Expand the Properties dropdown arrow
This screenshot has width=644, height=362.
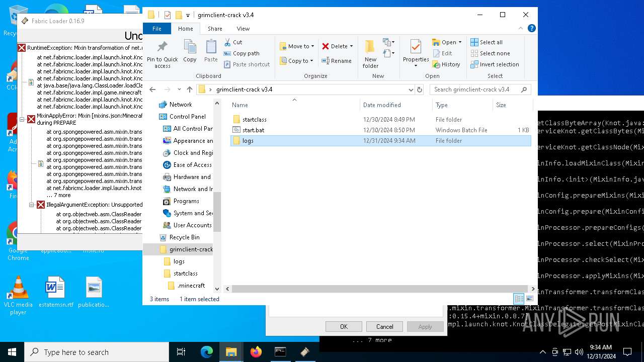coord(416,66)
